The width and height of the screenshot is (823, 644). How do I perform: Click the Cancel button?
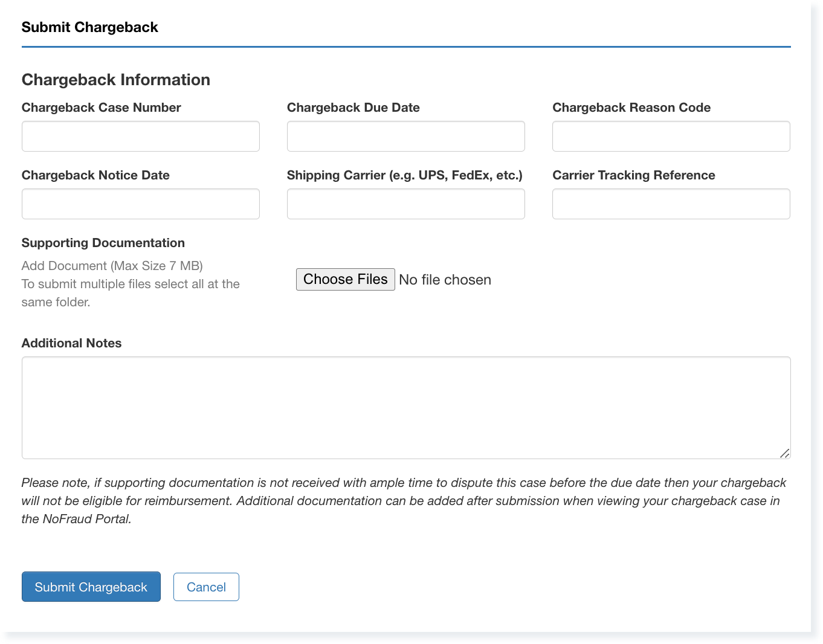click(x=206, y=587)
